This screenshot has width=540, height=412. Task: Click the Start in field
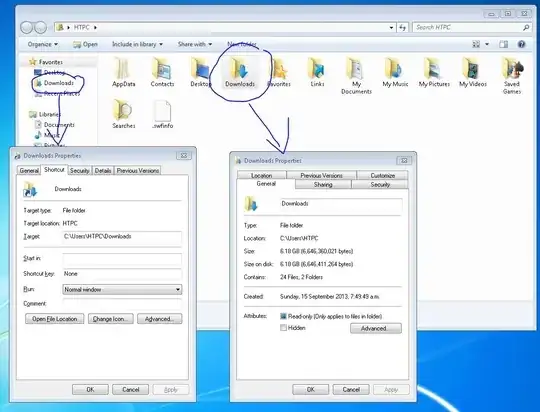122,259
